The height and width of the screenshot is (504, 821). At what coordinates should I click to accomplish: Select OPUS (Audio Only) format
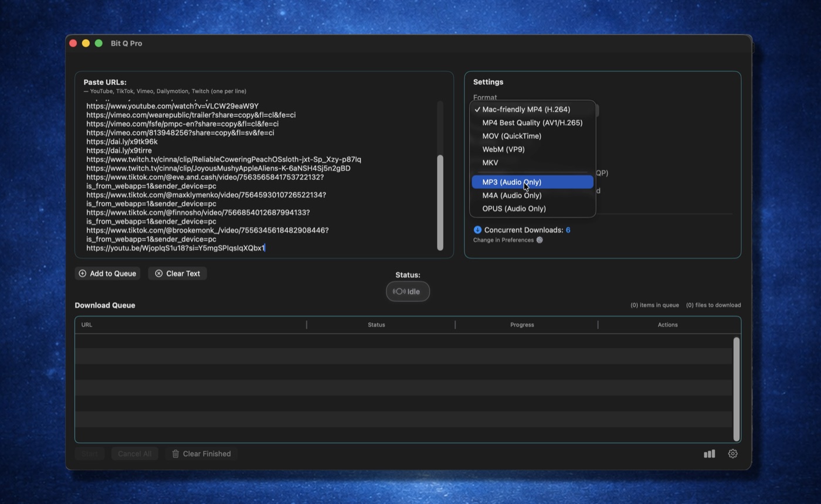click(532, 209)
